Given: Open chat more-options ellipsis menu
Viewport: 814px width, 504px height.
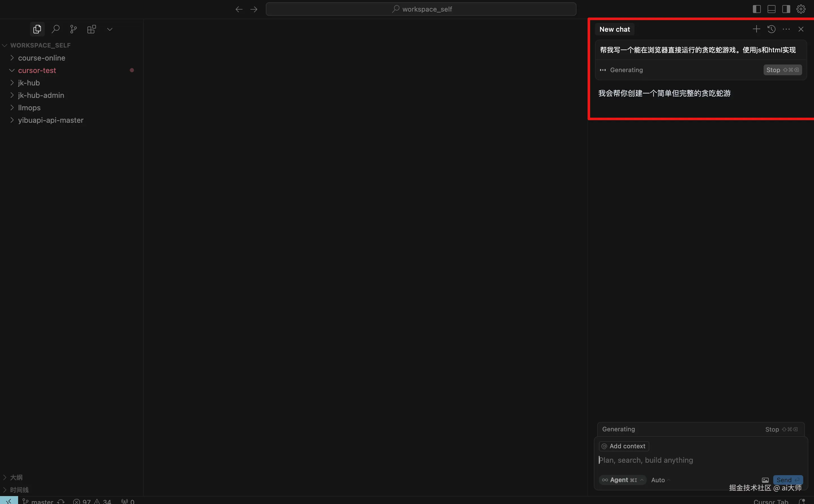Looking at the screenshot, I should pyautogui.click(x=786, y=29).
